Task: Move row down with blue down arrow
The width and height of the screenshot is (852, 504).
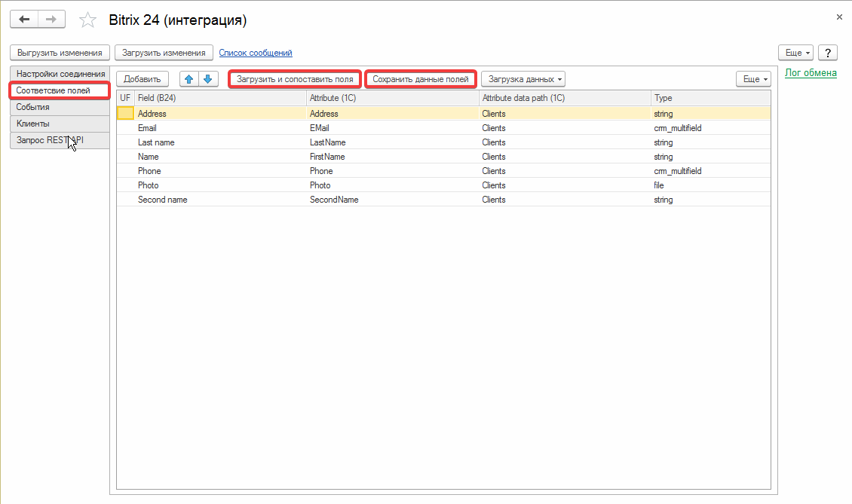Action: point(208,79)
